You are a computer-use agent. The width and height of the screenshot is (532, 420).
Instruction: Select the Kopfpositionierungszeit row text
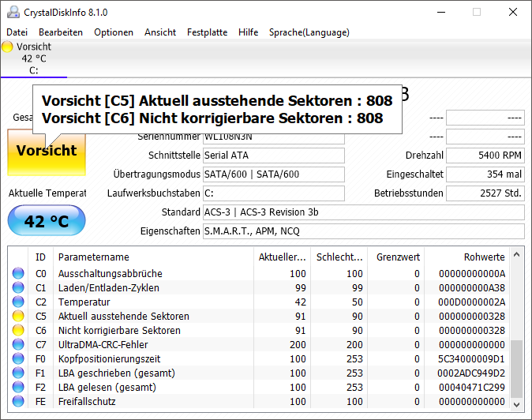(109, 359)
